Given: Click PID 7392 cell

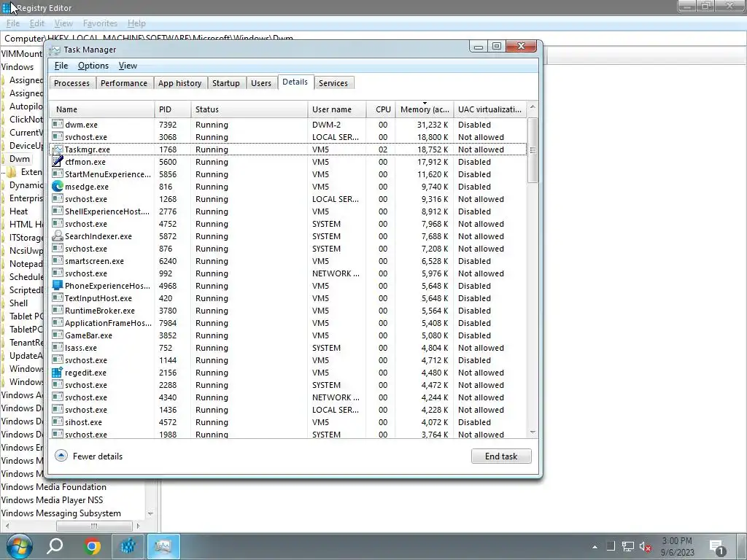Looking at the screenshot, I should (168, 124).
